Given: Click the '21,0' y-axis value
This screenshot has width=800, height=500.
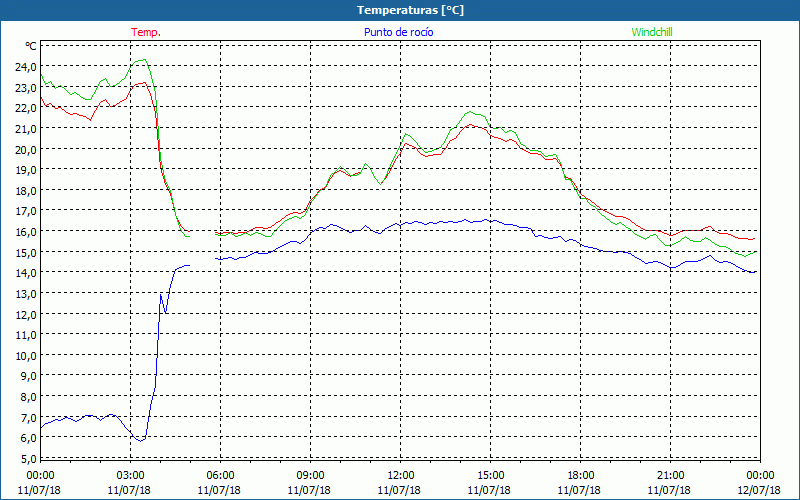Looking at the screenshot, I should [x=27, y=129].
